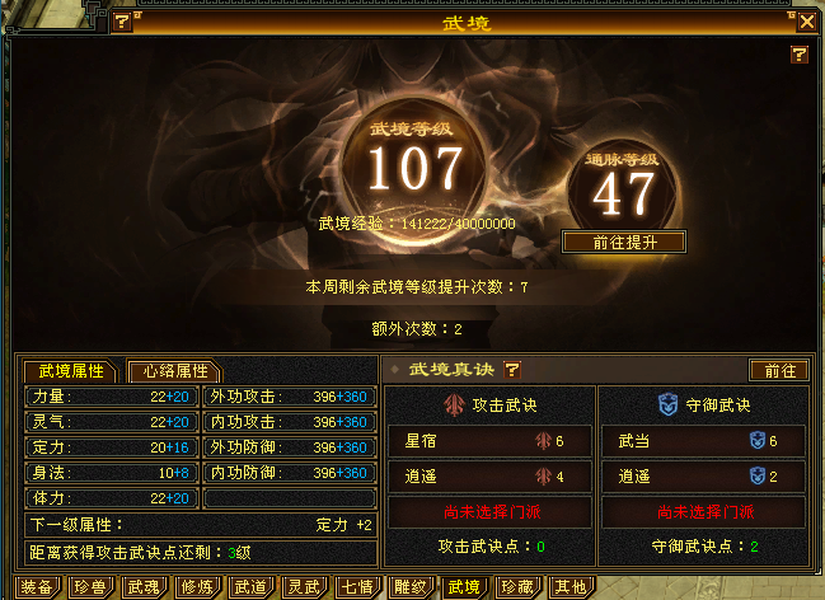Click the shield icon in the 逍遥 defense row
The height and width of the screenshot is (600, 825).
(757, 476)
